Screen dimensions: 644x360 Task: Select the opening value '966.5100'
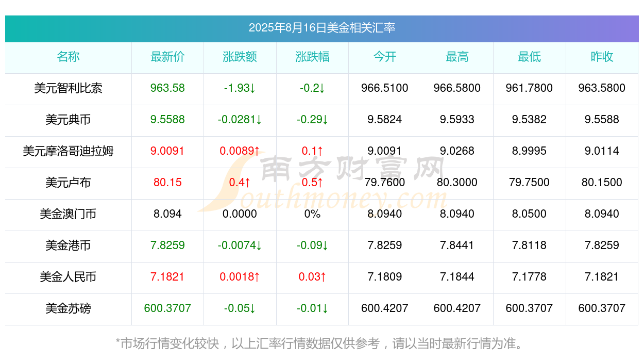tap(385, 88)
